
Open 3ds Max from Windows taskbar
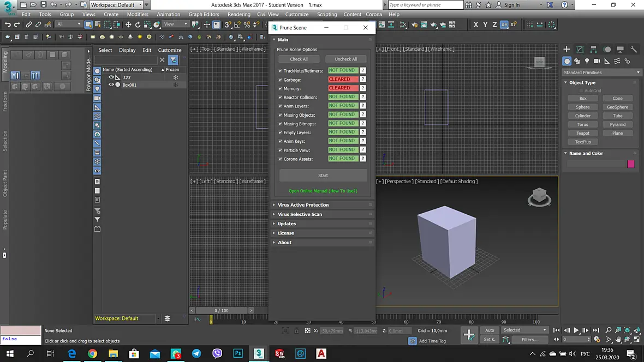(x=259, y=353)
